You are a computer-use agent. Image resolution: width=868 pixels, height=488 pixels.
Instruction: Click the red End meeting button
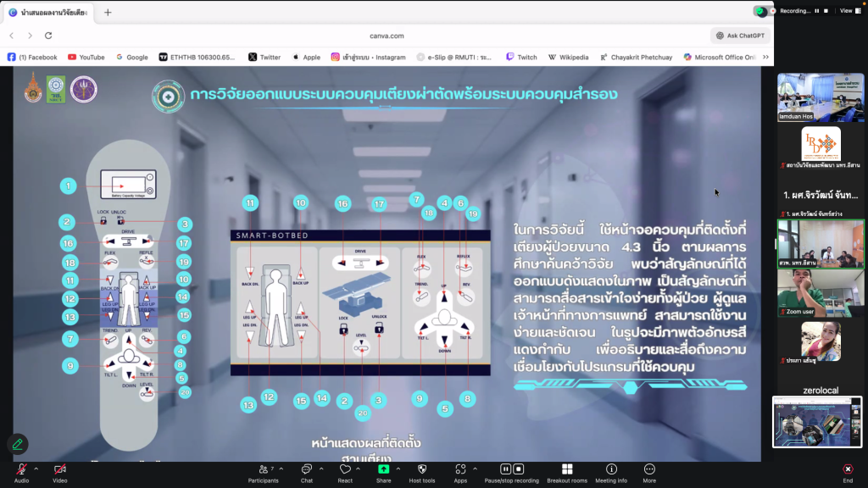coord(848,469)
